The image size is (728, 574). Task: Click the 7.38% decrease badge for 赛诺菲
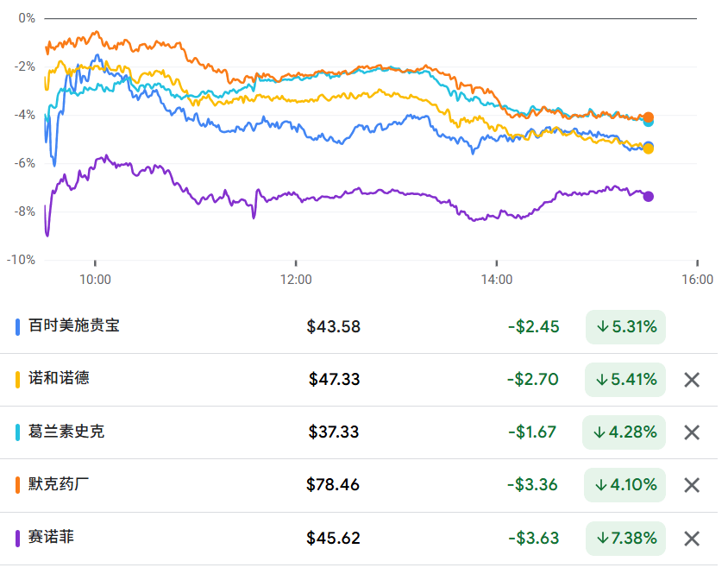pos(625,539)
